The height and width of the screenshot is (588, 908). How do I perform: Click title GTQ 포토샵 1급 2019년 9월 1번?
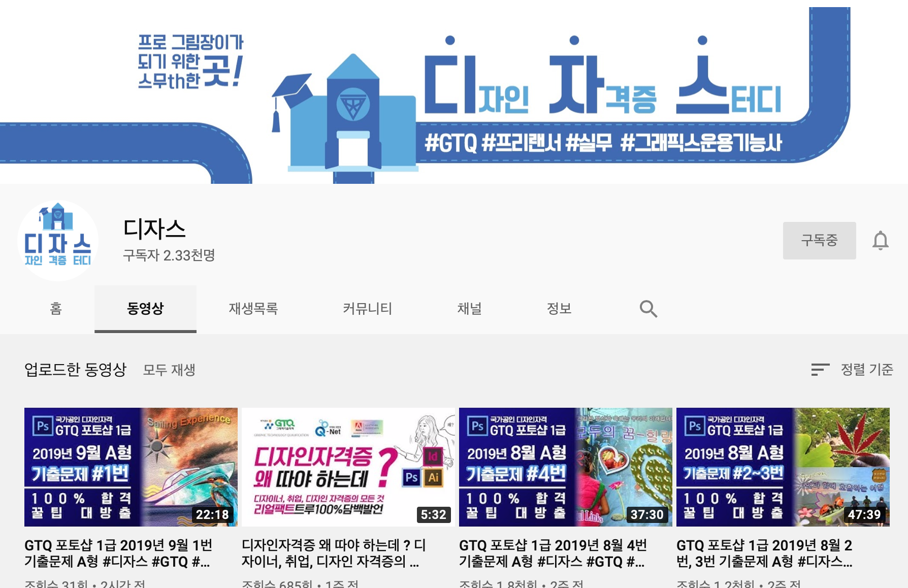[118, 553]
